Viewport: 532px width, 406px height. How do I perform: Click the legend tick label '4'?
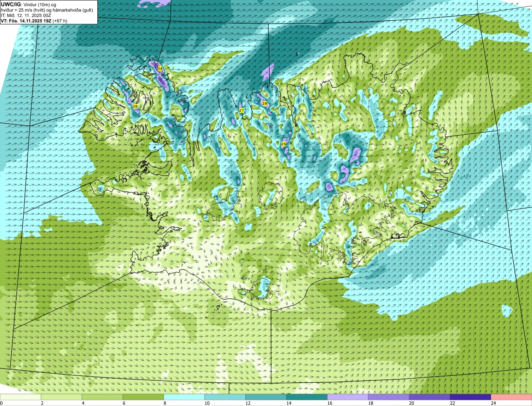[83, 403]
